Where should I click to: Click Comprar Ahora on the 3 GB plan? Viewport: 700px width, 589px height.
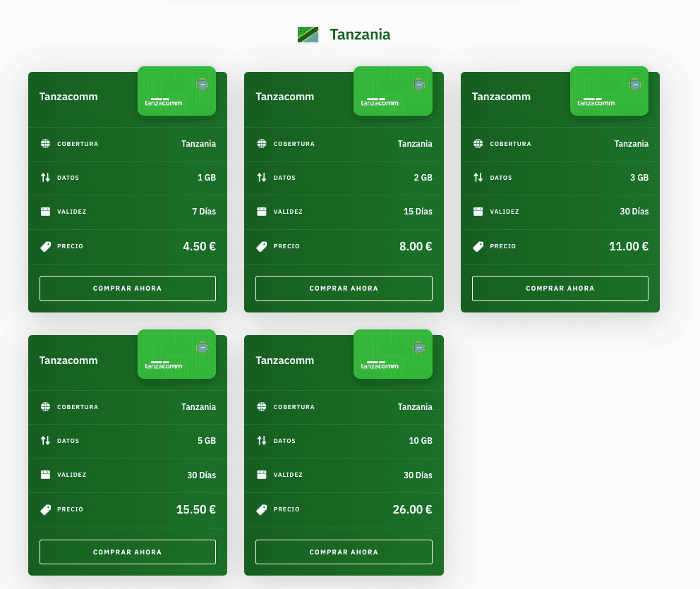click(x=560, y=288)
